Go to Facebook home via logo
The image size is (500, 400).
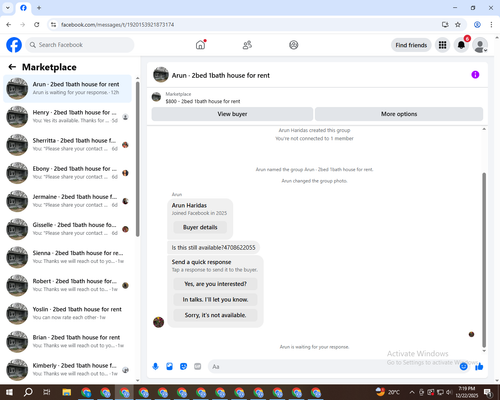tap(14, 45)
